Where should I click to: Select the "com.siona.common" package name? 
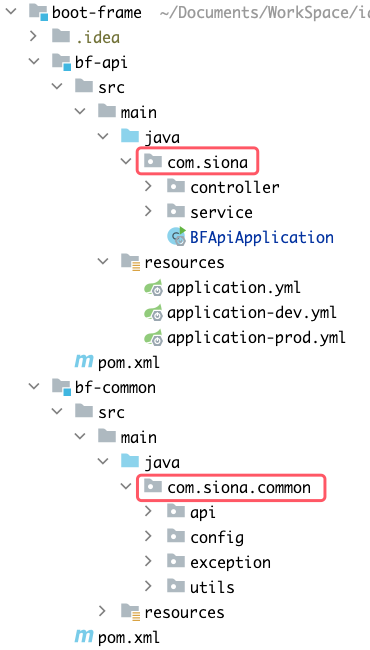coord(239,488)
